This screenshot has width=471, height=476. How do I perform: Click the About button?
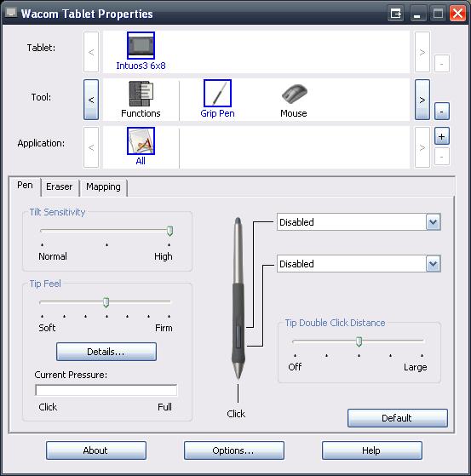point(96,450)
